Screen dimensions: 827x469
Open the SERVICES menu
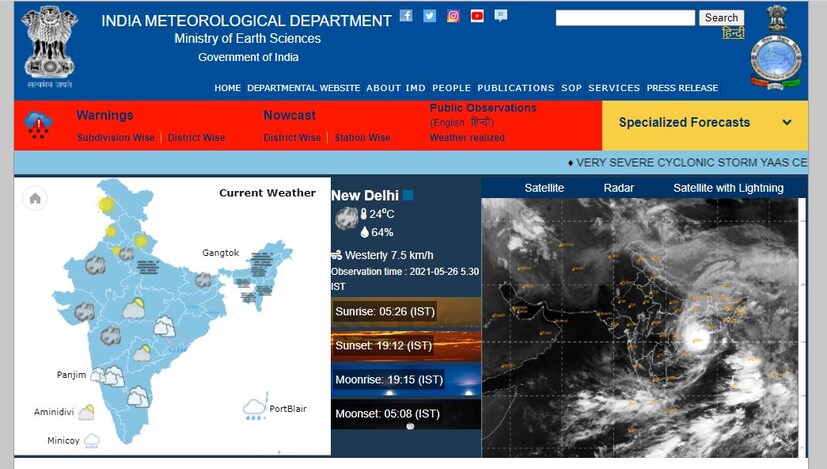(614, 88)
